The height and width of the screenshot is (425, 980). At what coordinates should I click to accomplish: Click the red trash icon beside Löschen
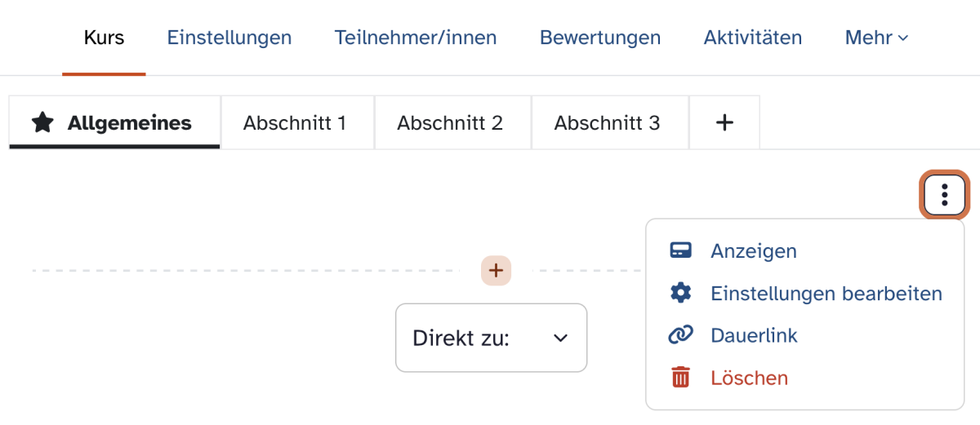pos(680,378)
